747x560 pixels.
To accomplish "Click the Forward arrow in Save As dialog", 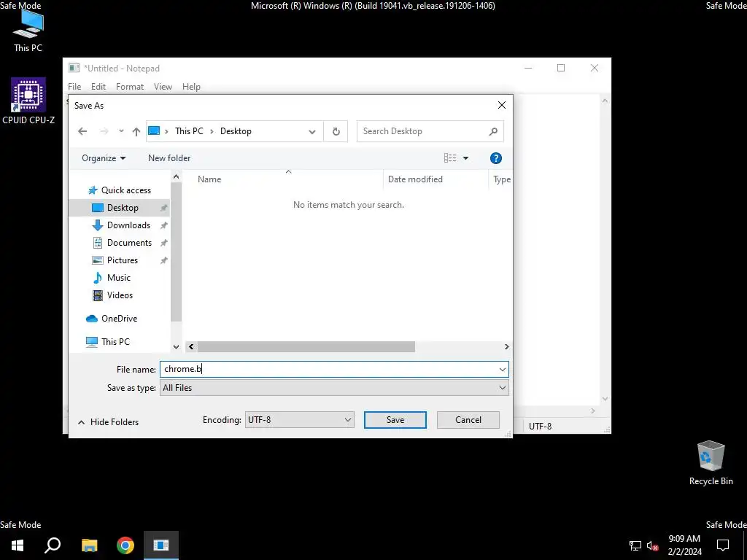I will 104,131.
